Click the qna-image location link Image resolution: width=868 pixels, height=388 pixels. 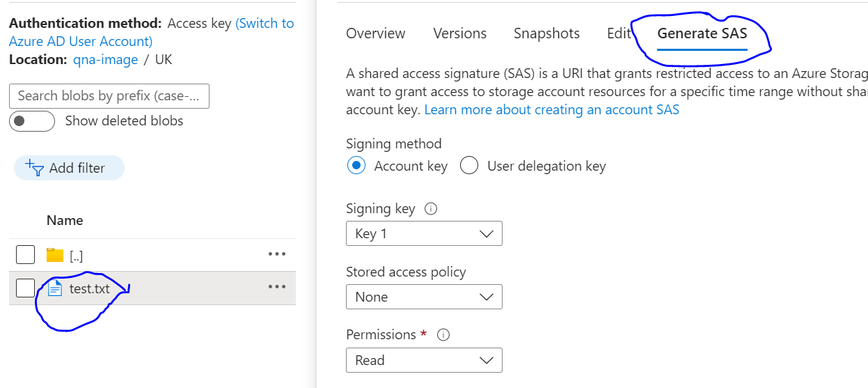[x=105, y=60]
